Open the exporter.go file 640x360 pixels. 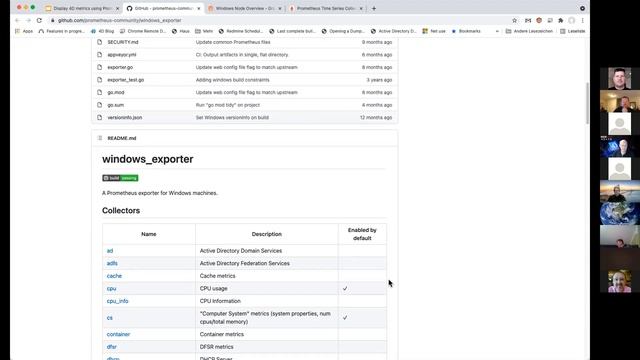(120, 67)
